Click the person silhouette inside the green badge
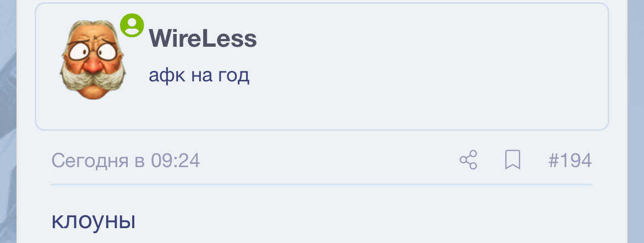 pos(132,25)
